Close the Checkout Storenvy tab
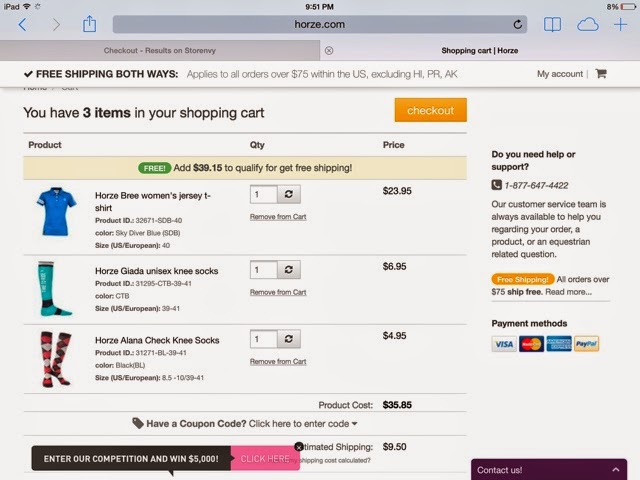This screenshot has height=480, width=640. [x=329, y=51]
